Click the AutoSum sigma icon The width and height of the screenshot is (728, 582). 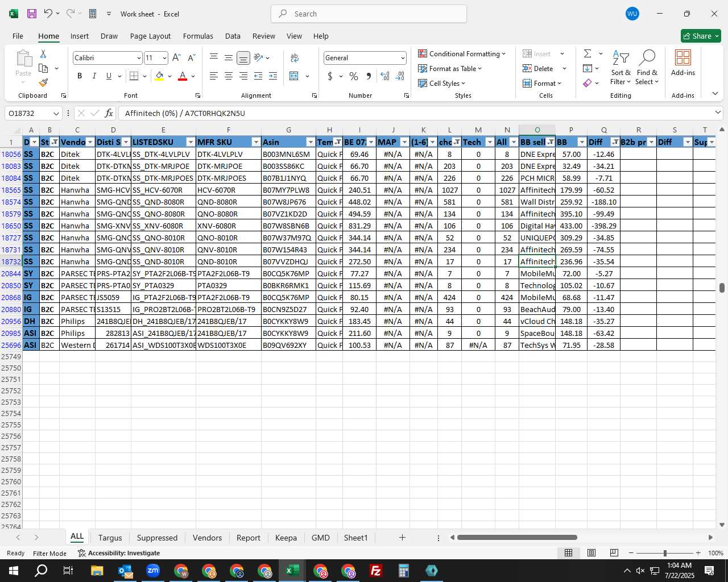click(588, 53)
